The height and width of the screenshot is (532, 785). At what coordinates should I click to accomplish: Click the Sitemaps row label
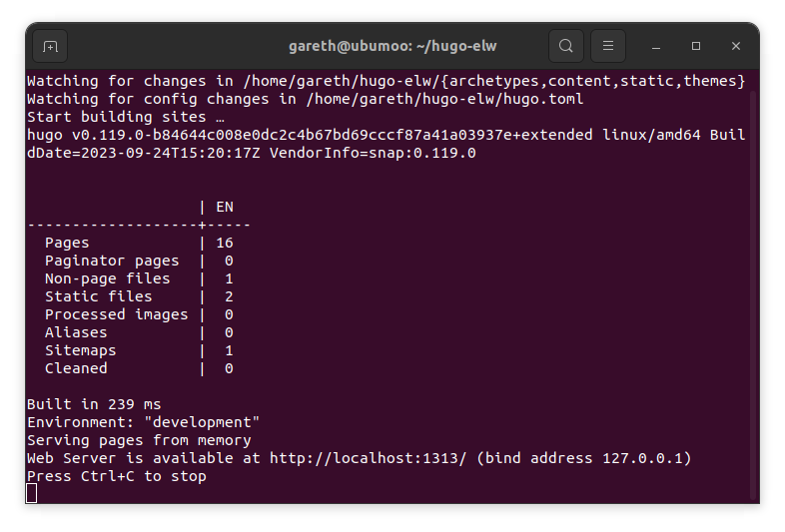[81, 350]
